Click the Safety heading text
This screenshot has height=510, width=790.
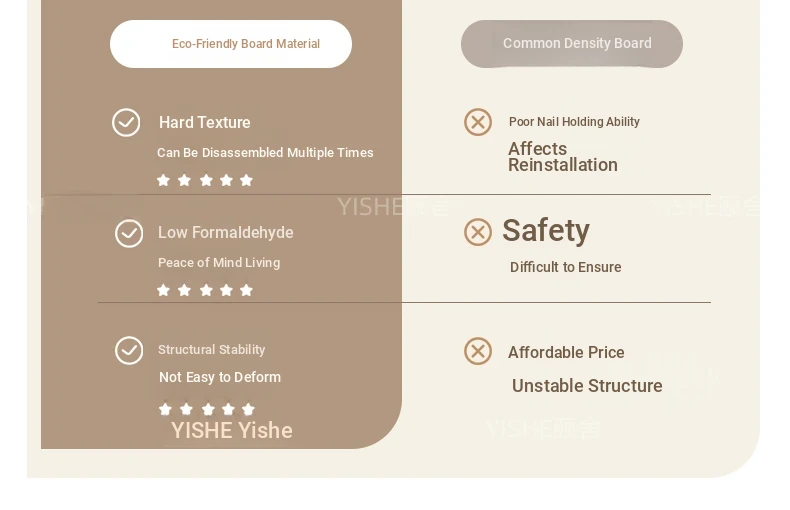(546, 231)
